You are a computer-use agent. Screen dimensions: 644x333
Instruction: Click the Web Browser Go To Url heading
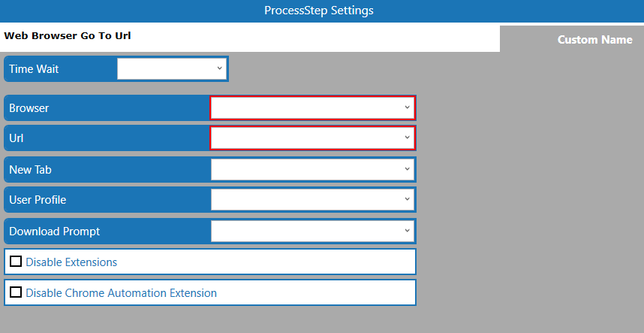[x=68, y=36]
